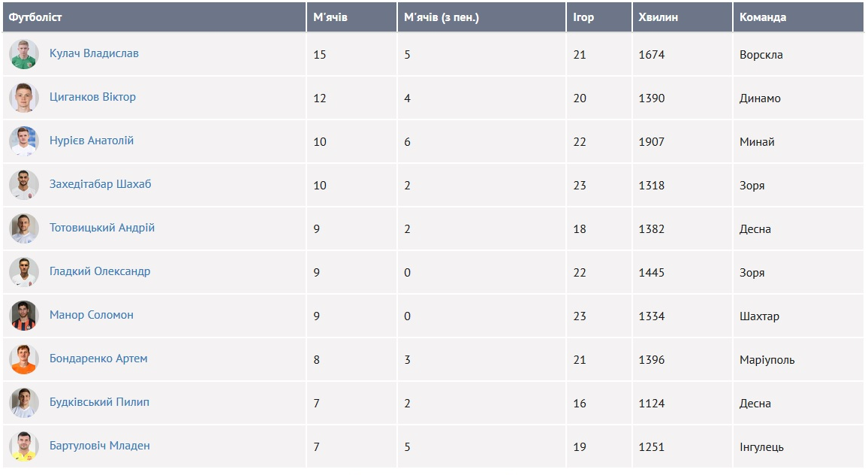The image size is (868, 475).
Task: Click the Футболіст column header
Action: coord(36,17)
